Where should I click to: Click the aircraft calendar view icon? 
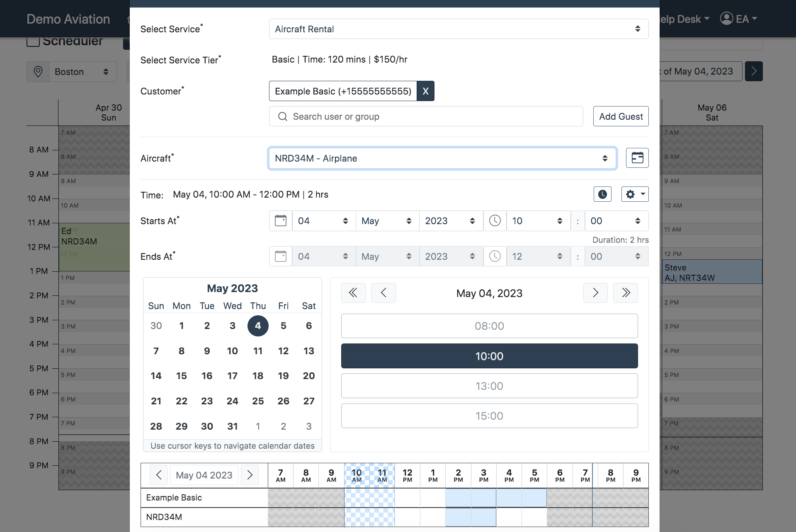click(x=637, y=158)
